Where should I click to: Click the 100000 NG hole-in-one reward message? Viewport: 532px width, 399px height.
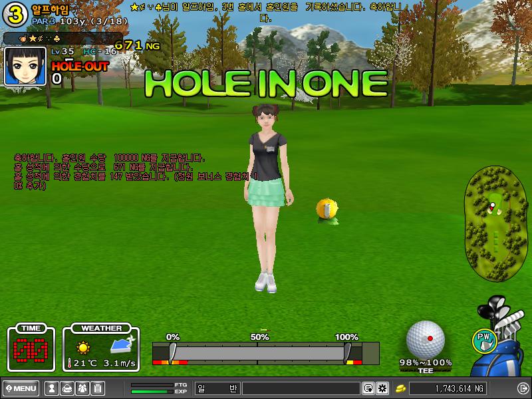point(110,158)
